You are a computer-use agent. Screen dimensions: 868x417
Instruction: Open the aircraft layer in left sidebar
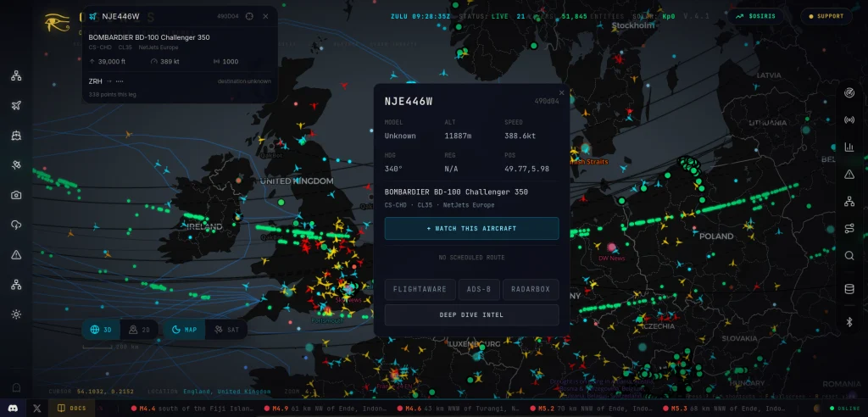tap(16, 106)
